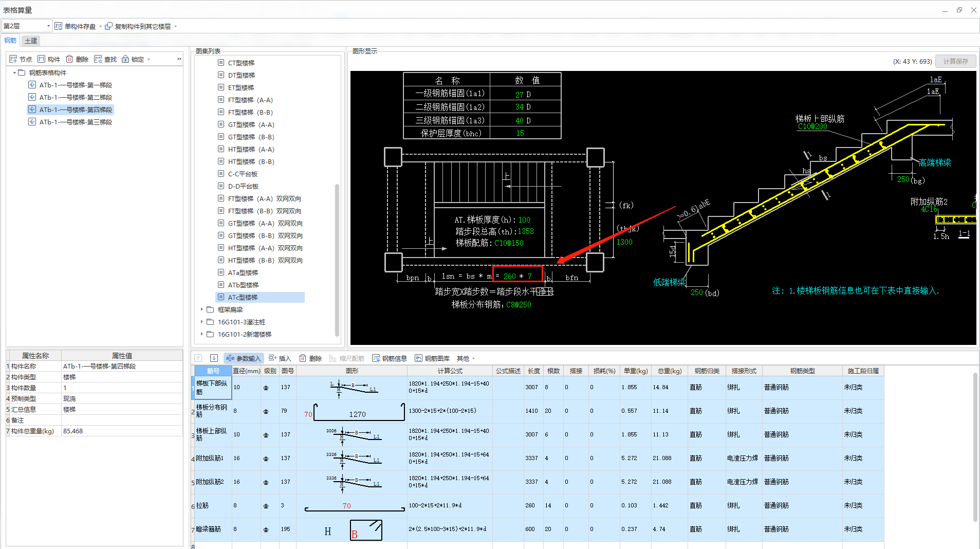Click the 钢筋表格构件 folder icon
The width and height of the screenshot is (980, 549).
(22, 72)
